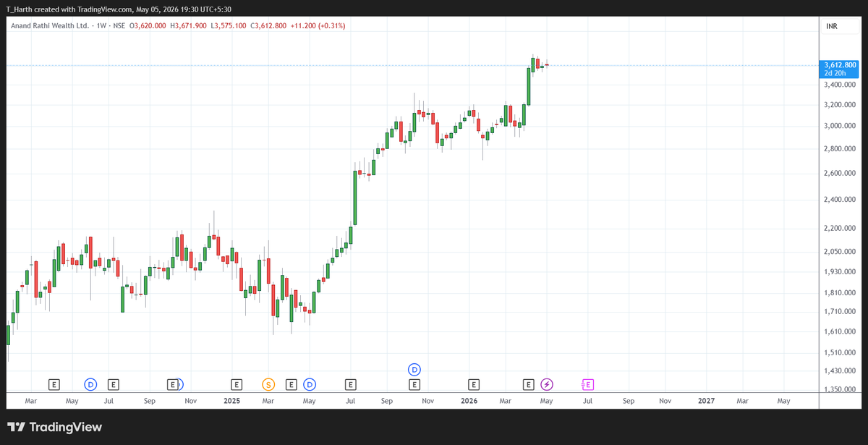The height and width of the screenshot is (445, 868).
Task: Click the E marker right of the S marker
Action: [292, 384]
